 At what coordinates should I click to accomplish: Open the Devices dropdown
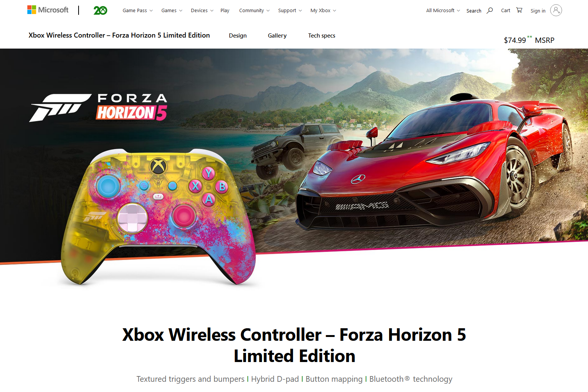202,11
